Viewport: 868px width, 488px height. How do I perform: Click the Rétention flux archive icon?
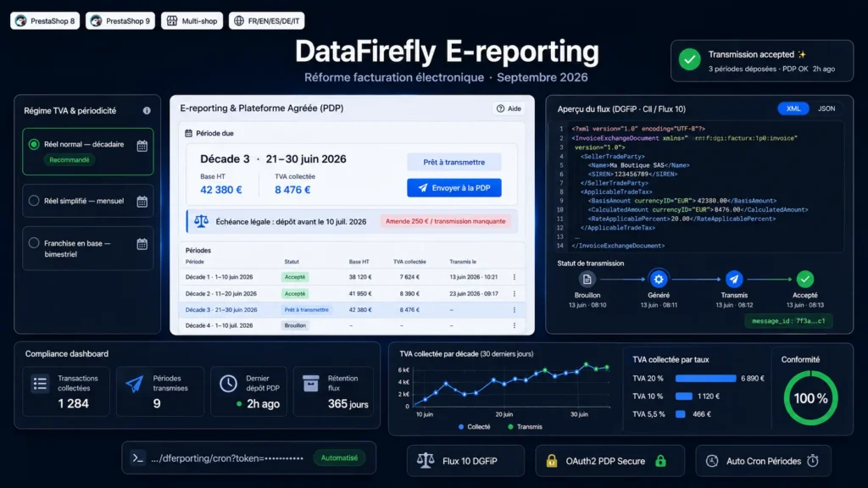pyautogui.click(x=310, y=384)
